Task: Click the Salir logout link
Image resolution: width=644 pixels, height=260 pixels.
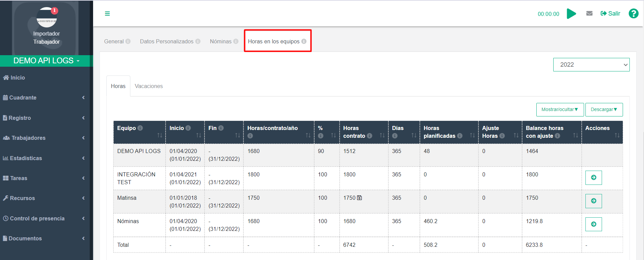Action: click(x=610, y=14)
